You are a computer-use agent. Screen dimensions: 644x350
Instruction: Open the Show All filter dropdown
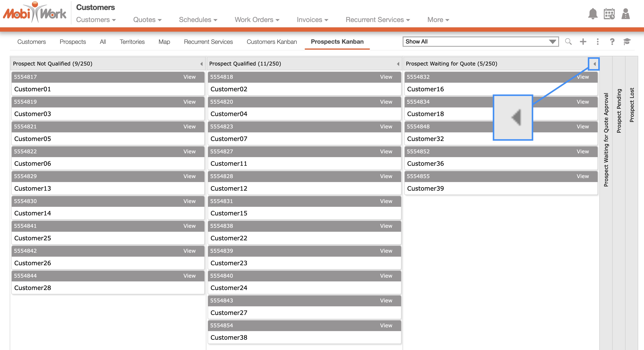480,41
